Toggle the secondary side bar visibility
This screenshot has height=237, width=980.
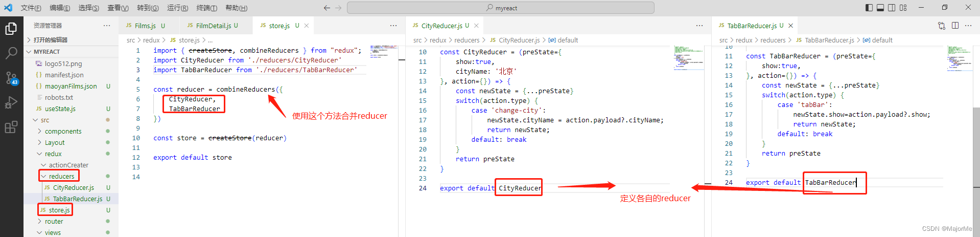pyautogui.click(x=892, y=8)
